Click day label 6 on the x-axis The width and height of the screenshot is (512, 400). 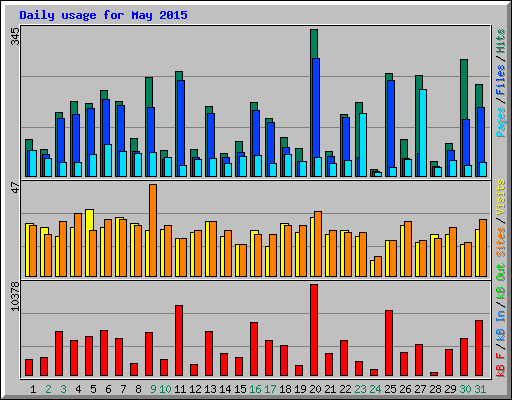click(x=108, y=389)
